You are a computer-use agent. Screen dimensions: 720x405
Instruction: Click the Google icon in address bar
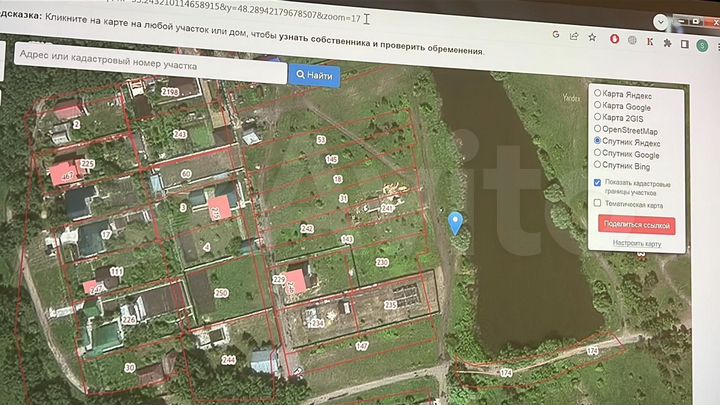point(556,35)
